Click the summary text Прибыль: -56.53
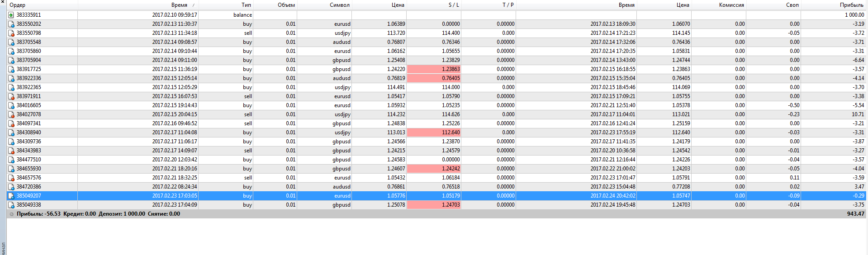868x255 pixels. click(38, 214)
